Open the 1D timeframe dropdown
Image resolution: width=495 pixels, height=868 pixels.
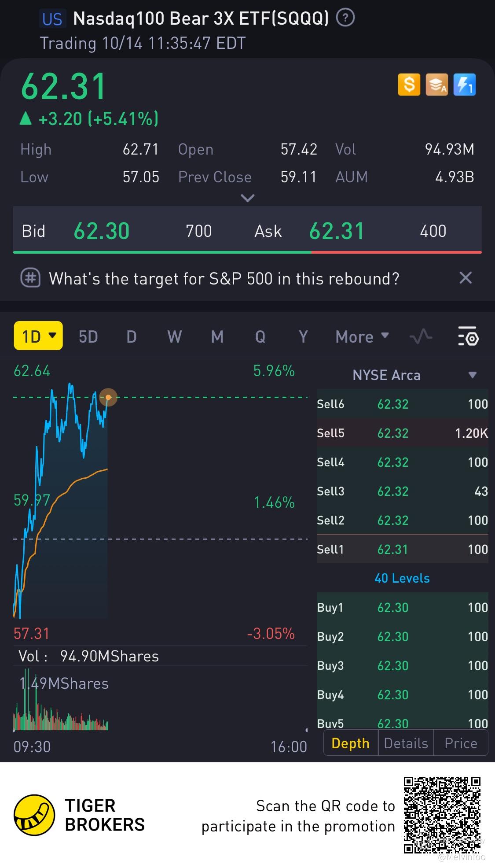point(38,336)
